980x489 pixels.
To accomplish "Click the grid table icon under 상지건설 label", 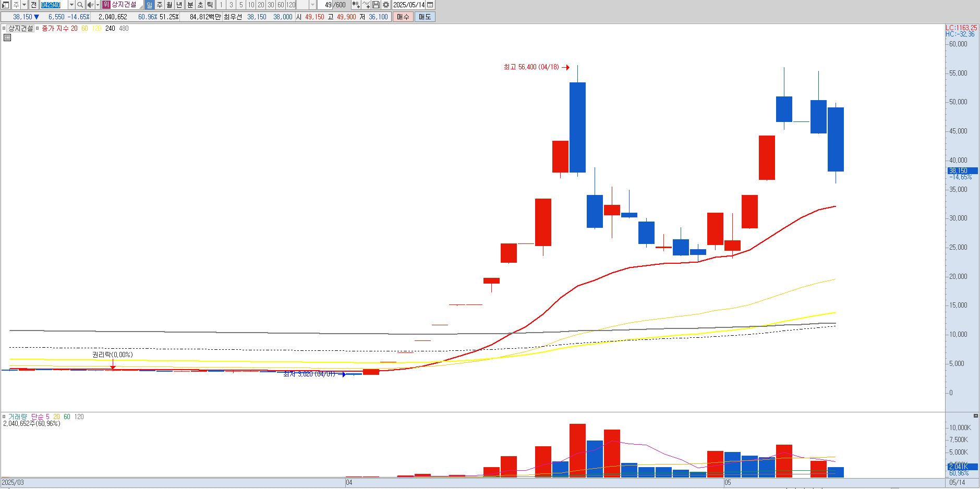I will [7, 38].
